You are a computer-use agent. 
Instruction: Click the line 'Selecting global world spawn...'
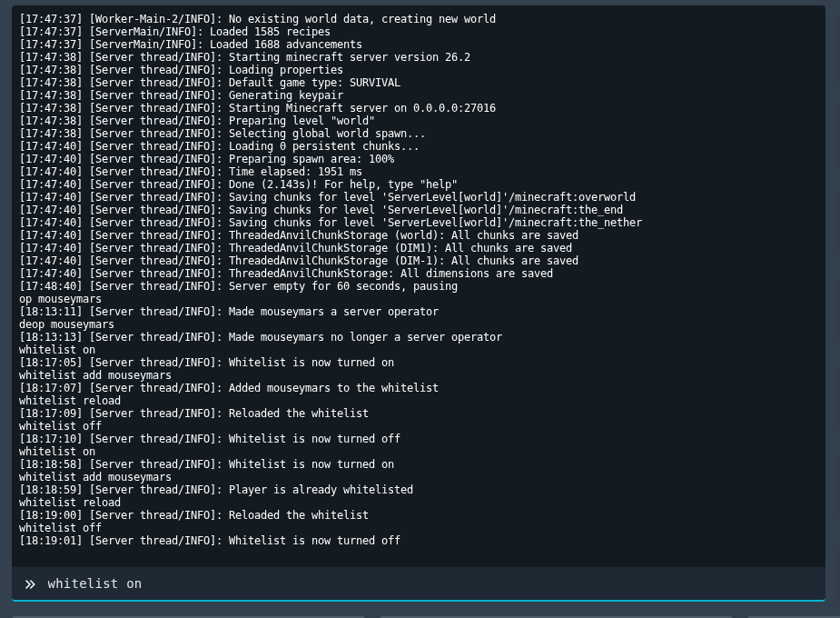[x=222, y=134]
